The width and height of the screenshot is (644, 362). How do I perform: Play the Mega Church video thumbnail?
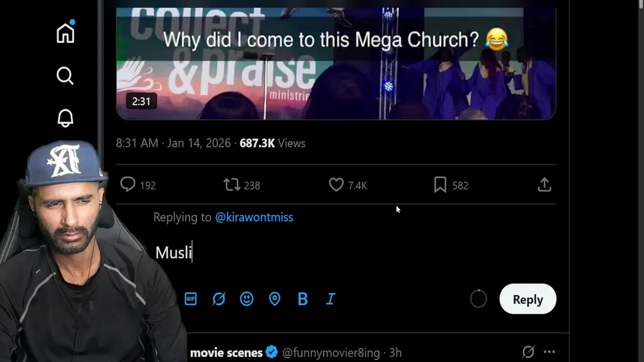(x=336, y=63)
